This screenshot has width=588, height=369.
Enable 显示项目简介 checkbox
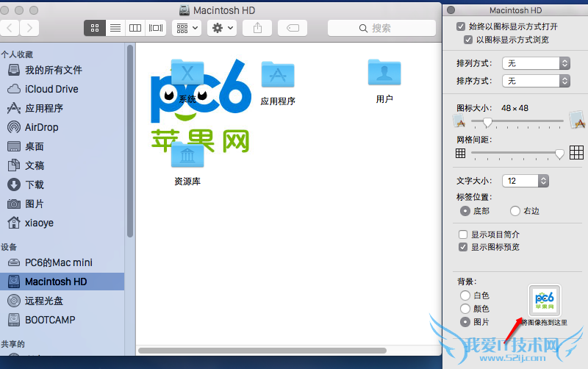[x=463, y=234]
